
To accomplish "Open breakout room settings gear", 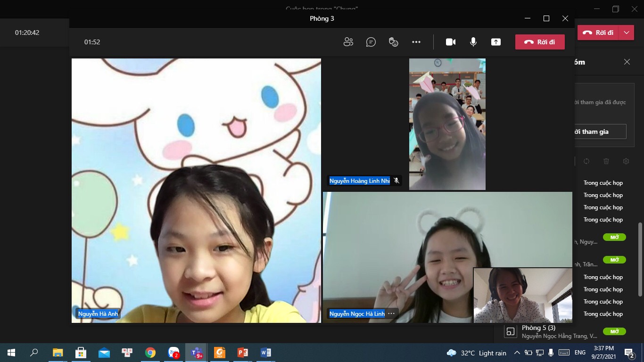I will 626,161.
